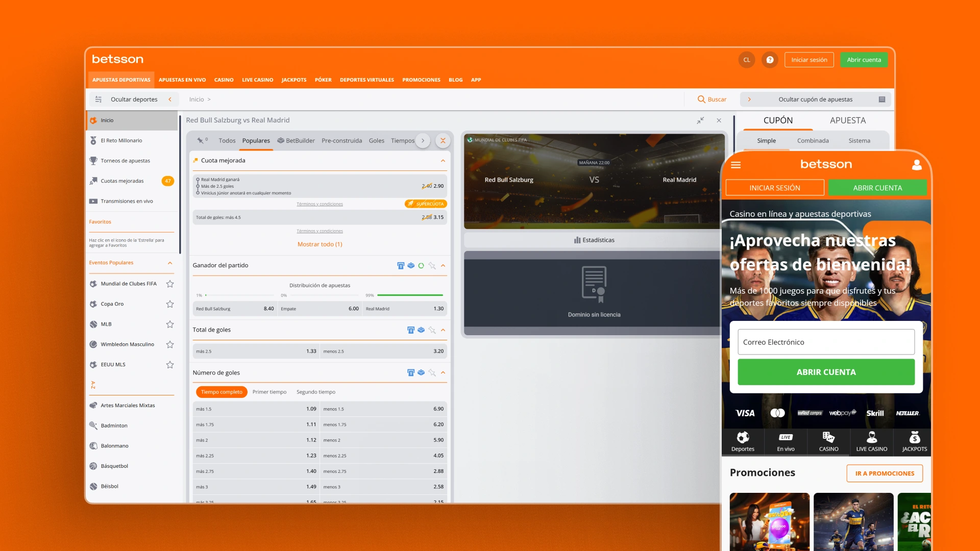
Task: Collapse the Ocultar cupón de apuestas panel
Action: point(749,99)
